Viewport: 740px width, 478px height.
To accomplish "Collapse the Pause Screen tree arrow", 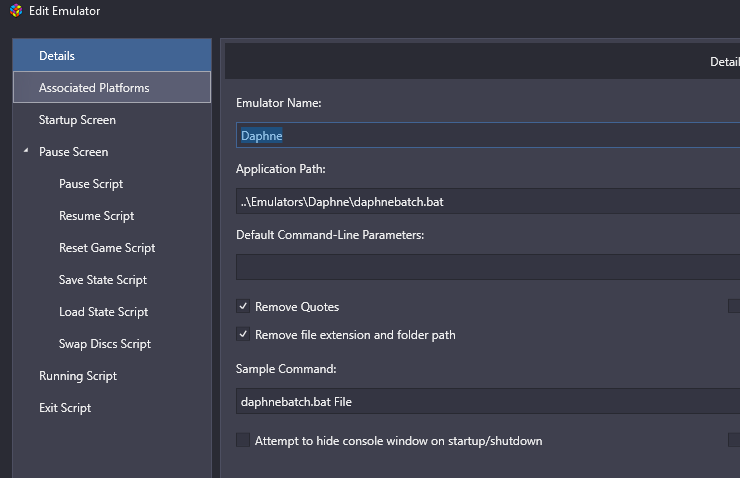I will point(26,151).
